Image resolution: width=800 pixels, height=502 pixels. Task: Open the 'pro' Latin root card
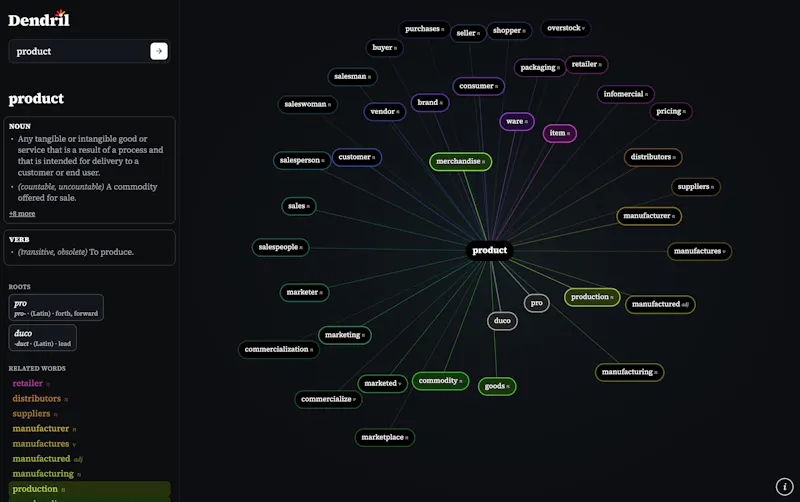(x=56, y=308)
